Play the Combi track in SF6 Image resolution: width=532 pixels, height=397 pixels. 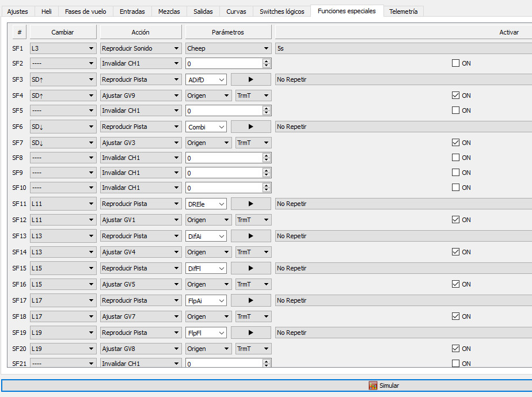pyautogui.click(x=250, y=127)
